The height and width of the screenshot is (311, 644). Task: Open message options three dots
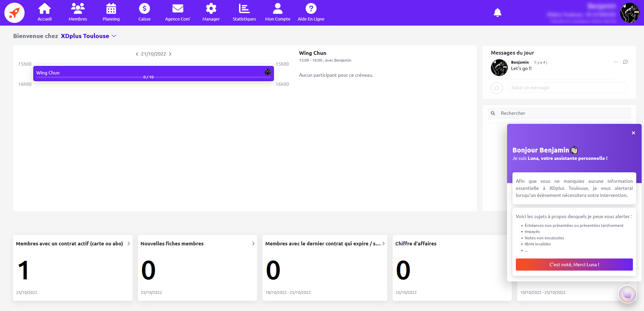click(x=616, y=62)
